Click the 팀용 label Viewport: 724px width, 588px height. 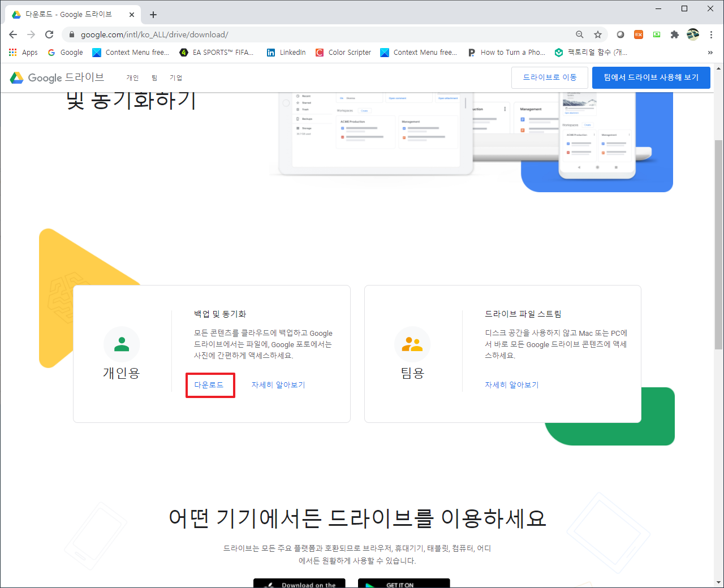click(412, 373)
